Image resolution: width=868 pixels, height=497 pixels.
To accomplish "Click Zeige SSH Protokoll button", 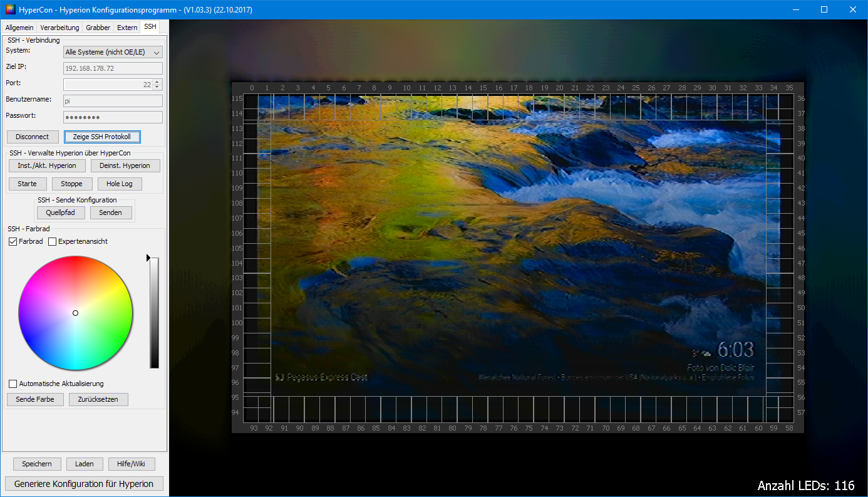I will (101, 137).
